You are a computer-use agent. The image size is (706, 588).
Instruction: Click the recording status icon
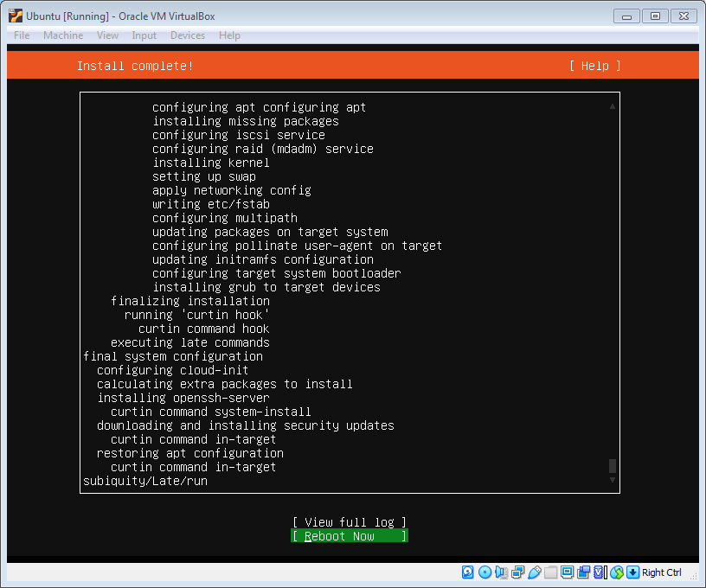583,572
